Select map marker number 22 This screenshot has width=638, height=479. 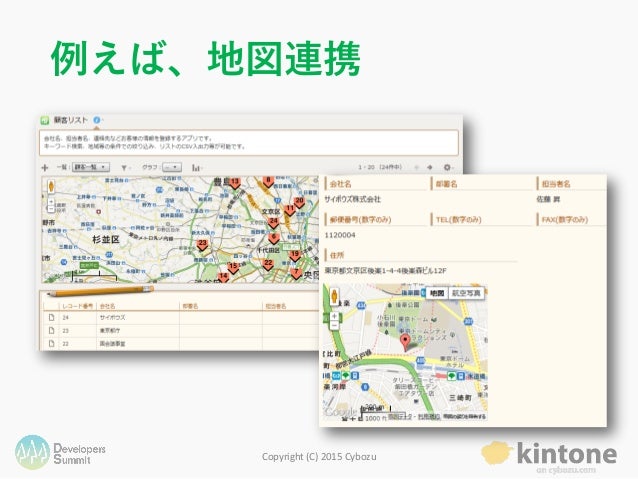[x=268, y=264]
